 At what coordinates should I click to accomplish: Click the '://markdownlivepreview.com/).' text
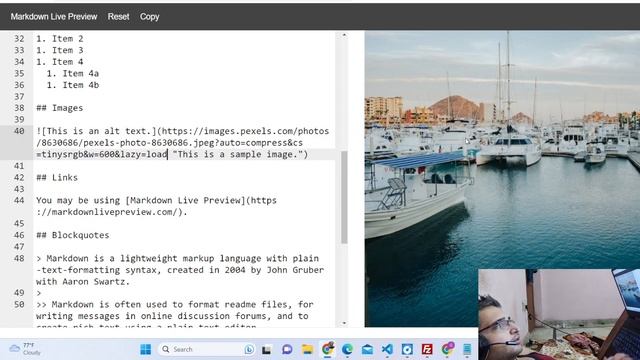coord(111,212)
